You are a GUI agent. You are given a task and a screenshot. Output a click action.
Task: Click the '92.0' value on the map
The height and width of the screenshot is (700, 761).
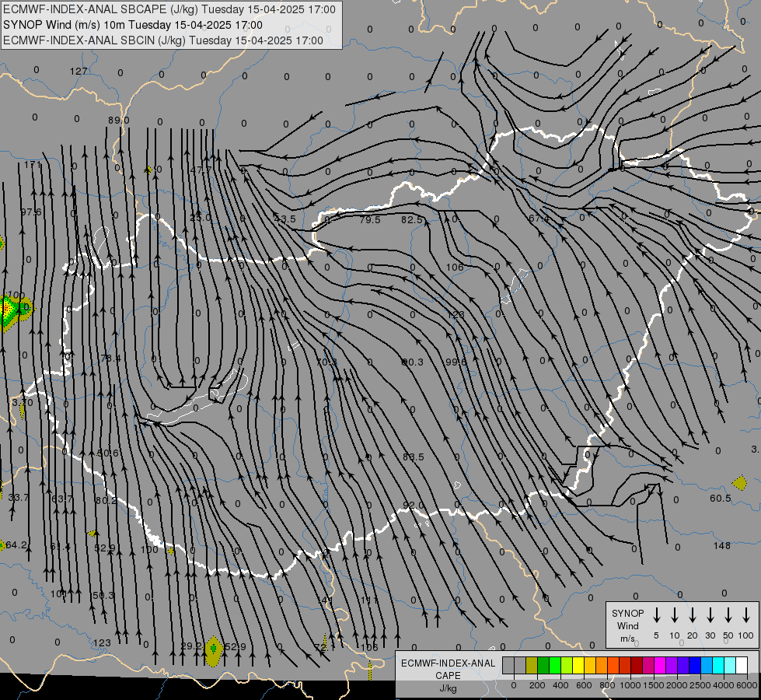[413, 506]
